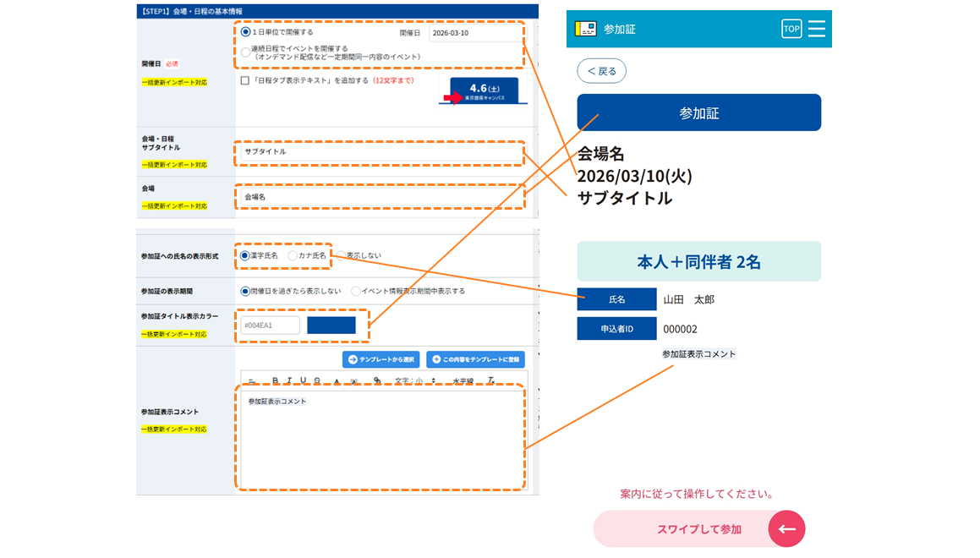The width and height of the screenshot is (980, 558).
Task: Clear formatting with the Tx icon
Action: click(x=491, y=380)
